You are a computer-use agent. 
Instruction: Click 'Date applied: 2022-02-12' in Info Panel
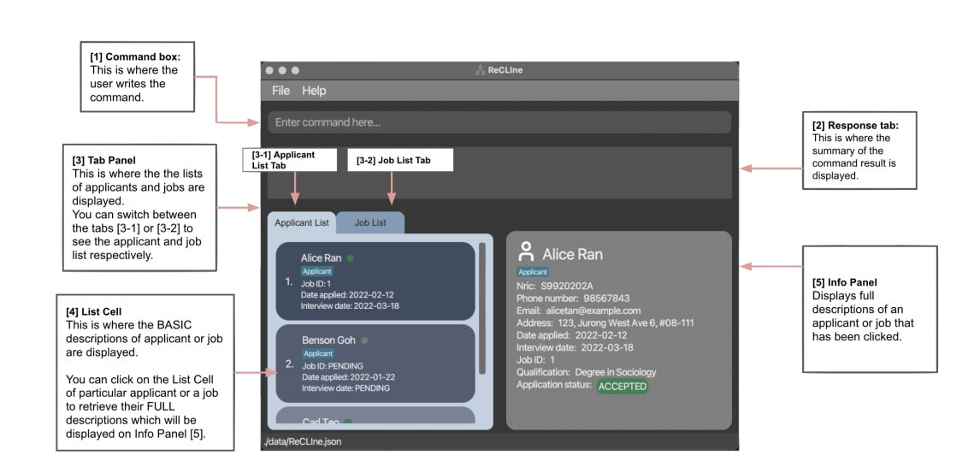coord(572,335)
